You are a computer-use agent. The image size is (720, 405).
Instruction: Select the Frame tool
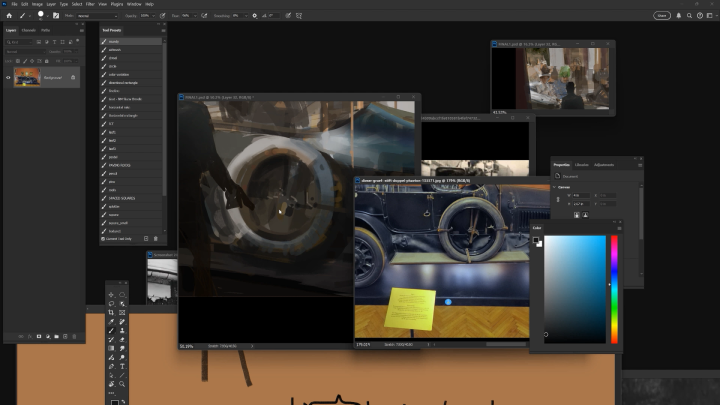click(x=122, y=313)
